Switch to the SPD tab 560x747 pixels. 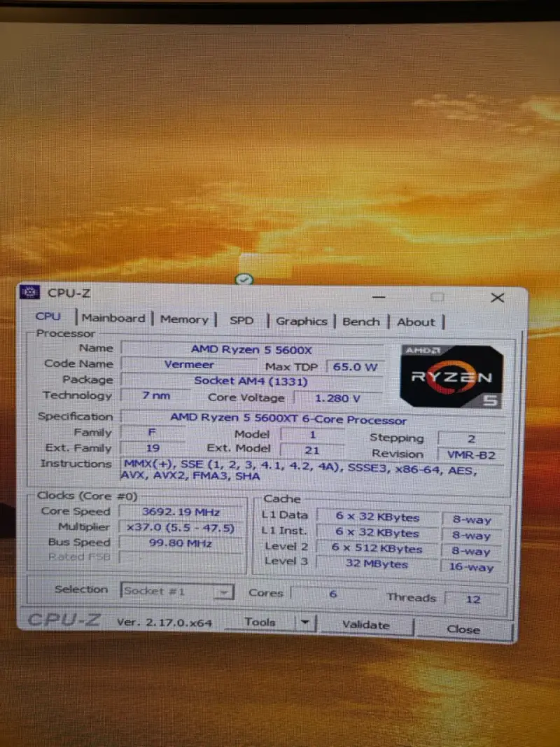tap(241, 320)
